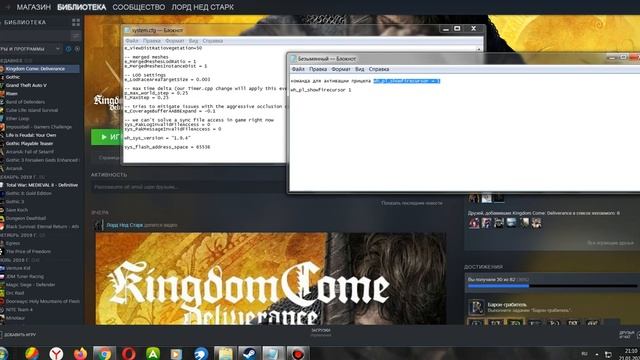Click ДОБАВИТЬ ИГРУ at the bottom
This screenshot has height=360, width=640.
(19, 335)
